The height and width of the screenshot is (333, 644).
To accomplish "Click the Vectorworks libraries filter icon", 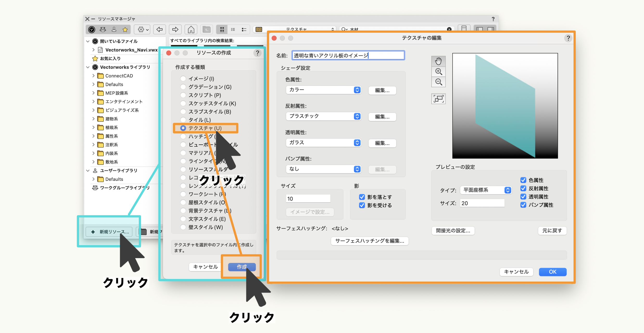I will point(92,29).
